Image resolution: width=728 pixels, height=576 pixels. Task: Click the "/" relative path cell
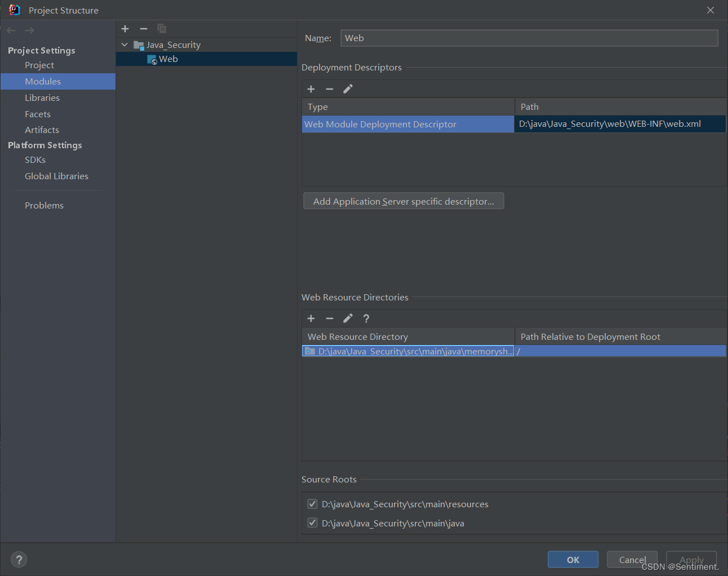coord(620,351)
